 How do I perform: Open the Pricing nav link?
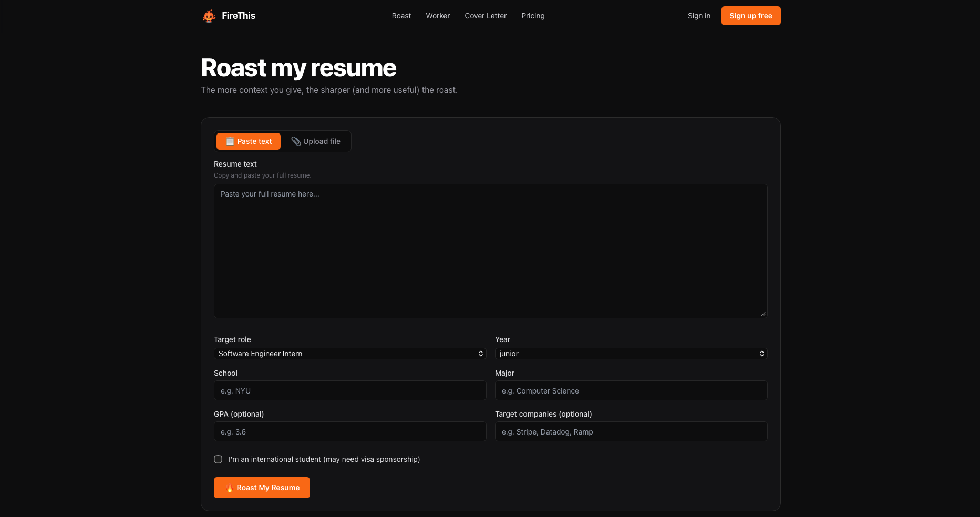[x=533, y=16]
